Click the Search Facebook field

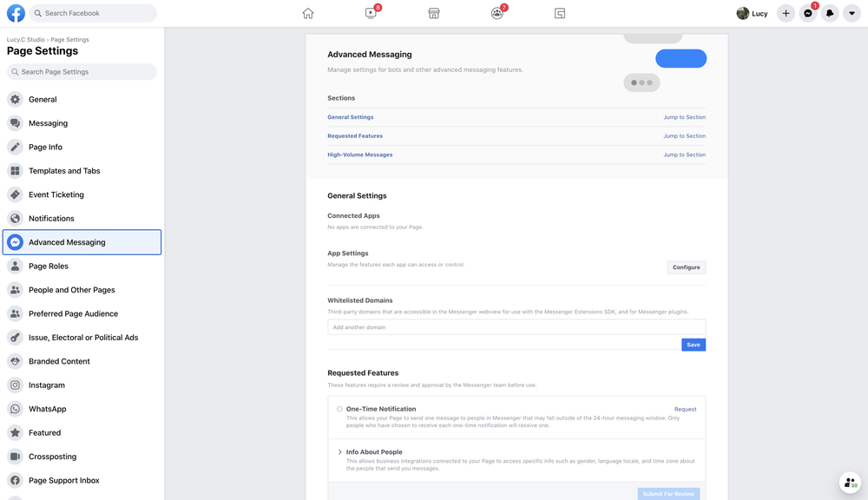tap(93, 13)
